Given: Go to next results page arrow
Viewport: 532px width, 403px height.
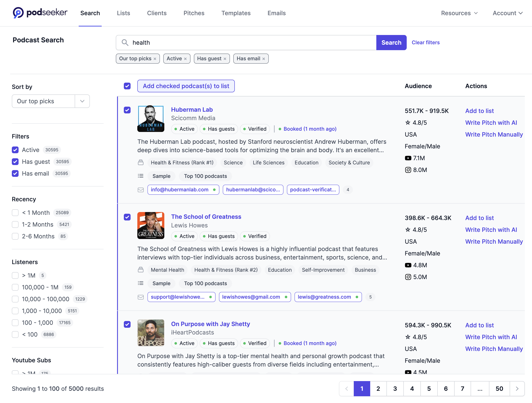Looking at the screenshot, I should coord(517,389).
